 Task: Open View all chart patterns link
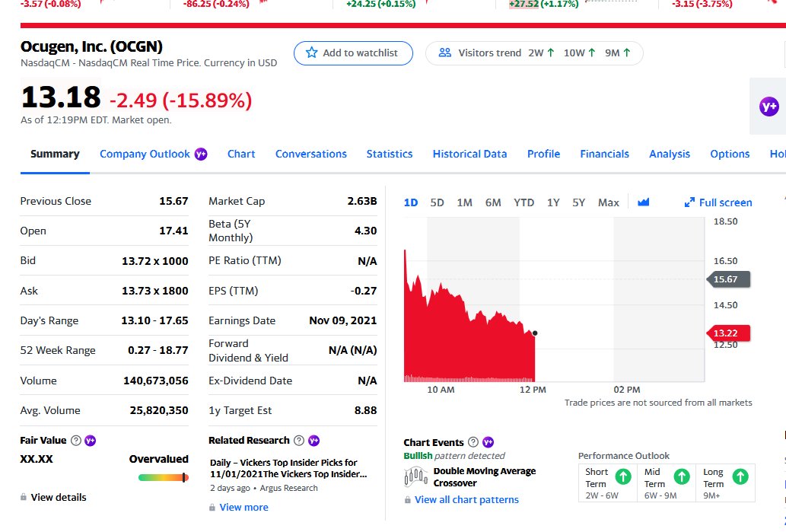pos(466,500)
